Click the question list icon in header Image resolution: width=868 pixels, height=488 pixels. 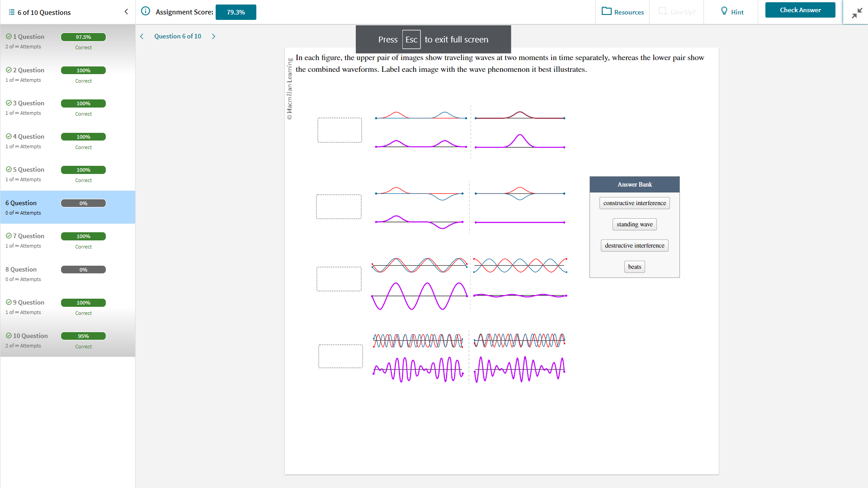[x=11, y=12]
